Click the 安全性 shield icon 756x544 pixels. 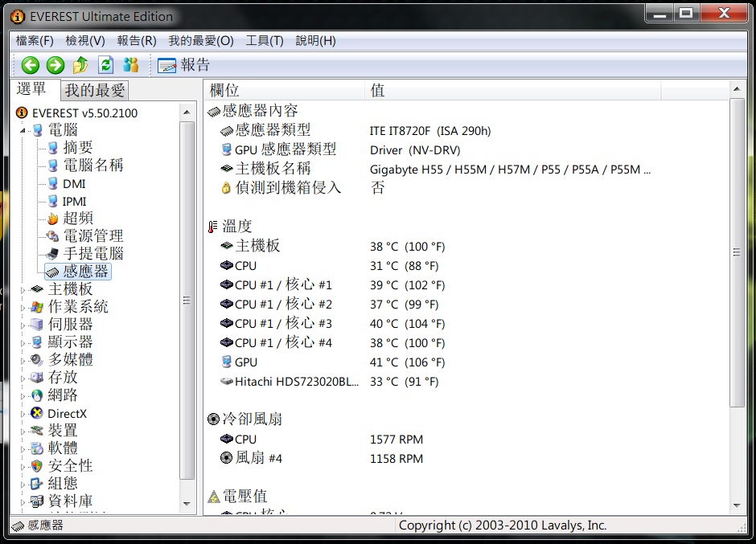(37, 466)
